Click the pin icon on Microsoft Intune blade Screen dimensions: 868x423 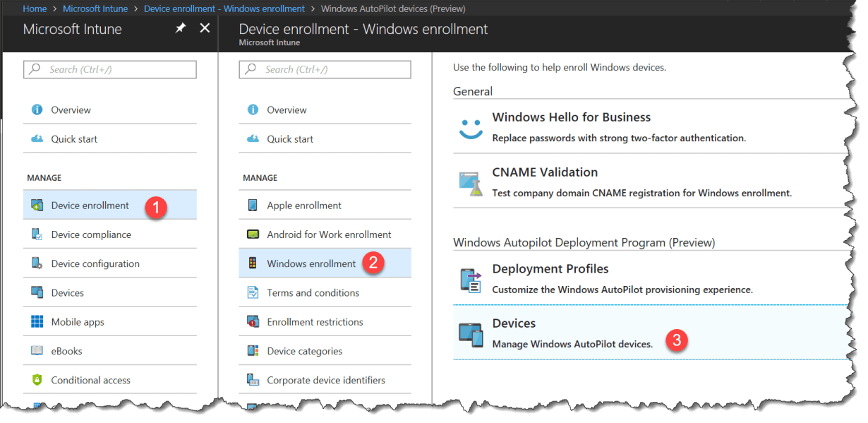point(181,28)
